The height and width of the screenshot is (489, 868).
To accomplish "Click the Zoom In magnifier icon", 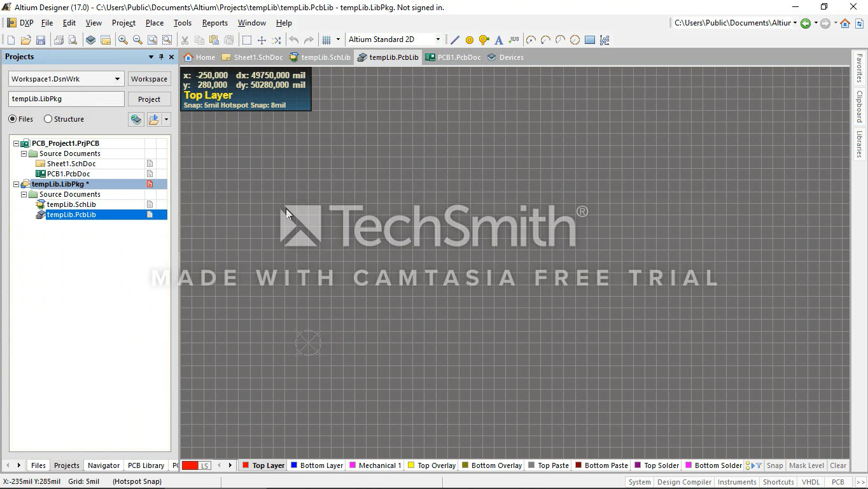I will (x=123, y=40).
